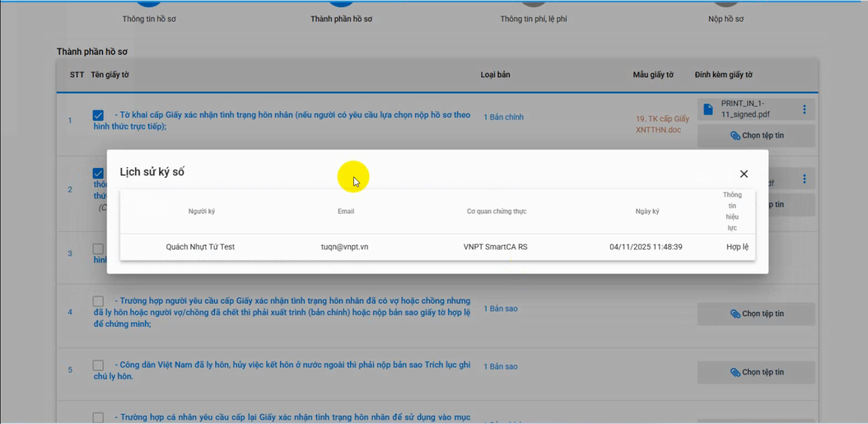
Task: Go to Thông tin hồ sơ step
Action: coord(149,19)
